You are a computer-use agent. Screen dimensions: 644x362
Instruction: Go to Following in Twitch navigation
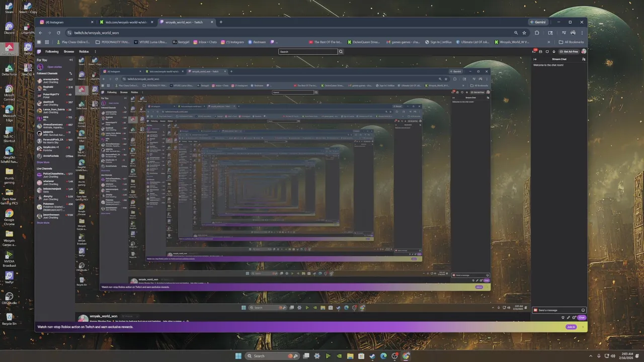52,51
